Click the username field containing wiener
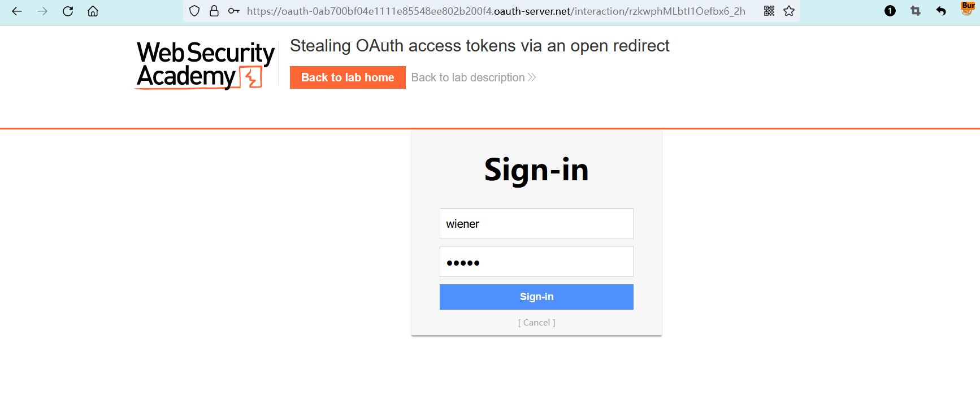This screenshot has height=412, width=980. [x=536, y=224]
